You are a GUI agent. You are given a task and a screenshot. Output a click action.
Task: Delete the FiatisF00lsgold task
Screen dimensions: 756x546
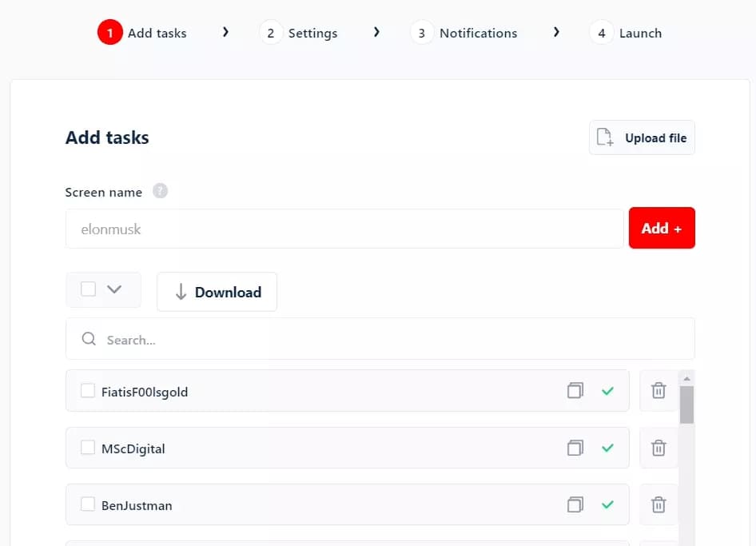tap(658, 391)
